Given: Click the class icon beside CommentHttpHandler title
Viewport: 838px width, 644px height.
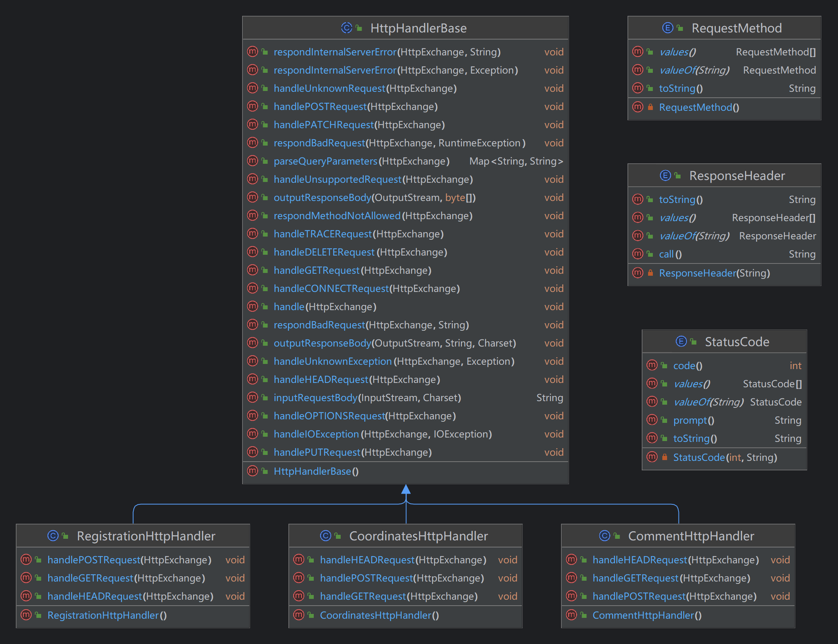Looking at the screenshot, I should point(605,536).
